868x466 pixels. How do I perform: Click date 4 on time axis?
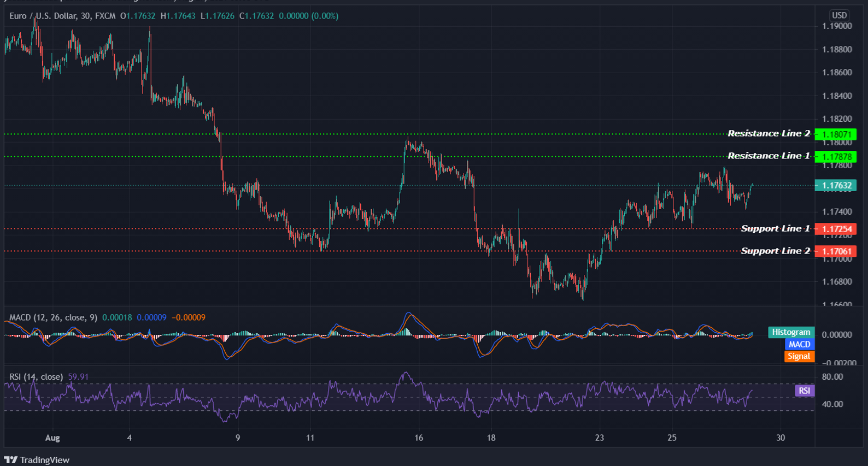click(x=129, y=438)
